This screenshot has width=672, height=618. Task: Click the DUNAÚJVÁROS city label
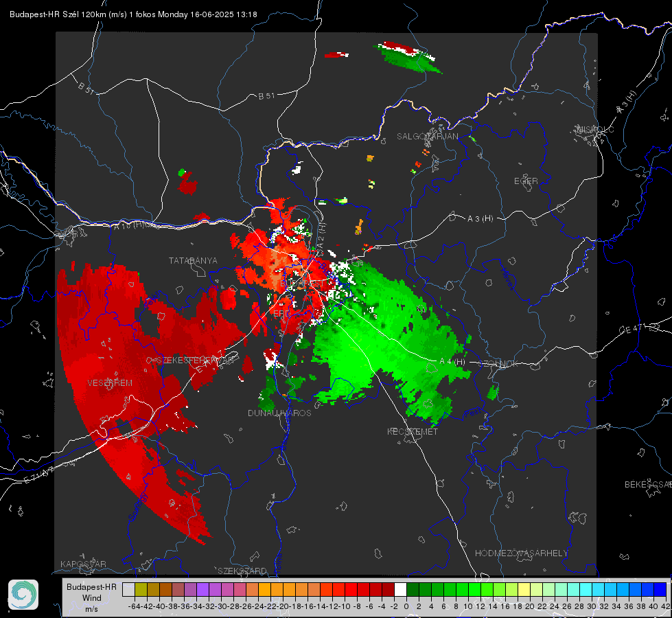point(279,413)
